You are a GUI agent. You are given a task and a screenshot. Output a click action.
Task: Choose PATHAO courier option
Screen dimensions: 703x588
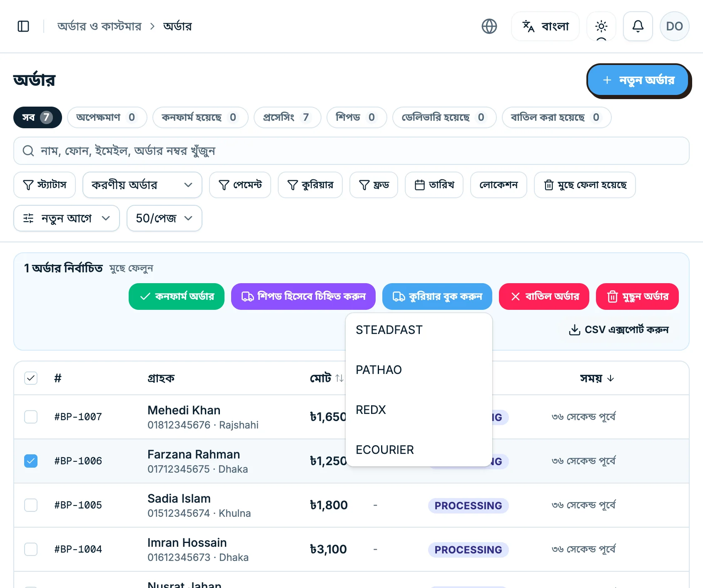click(x=419, y=370)
